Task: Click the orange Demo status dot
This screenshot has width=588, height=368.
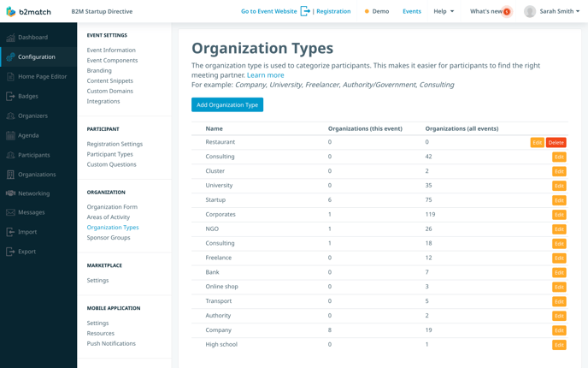Action: point(367,12)
